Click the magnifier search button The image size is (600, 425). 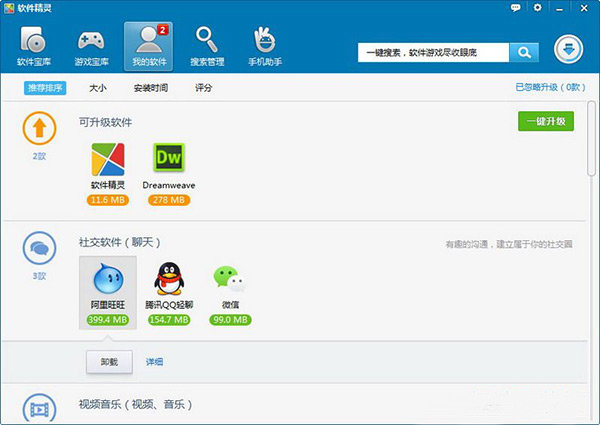[523, 52]
